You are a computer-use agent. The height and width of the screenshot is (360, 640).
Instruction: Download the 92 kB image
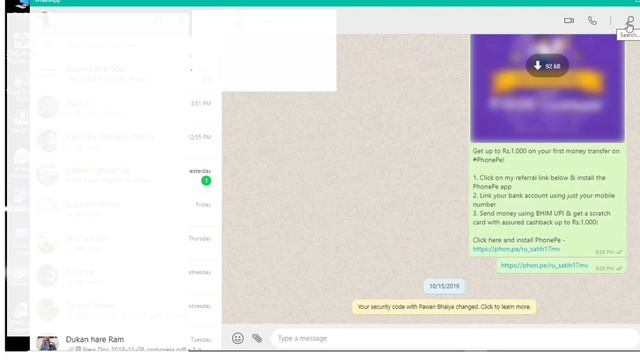547,66
